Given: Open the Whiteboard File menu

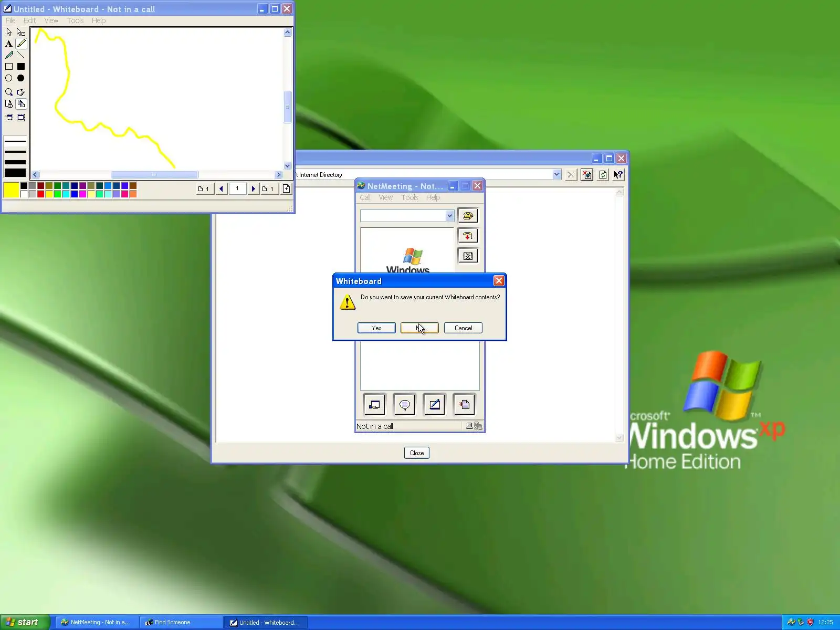Looking at the screenshot, I should click(x=10, y=20).
